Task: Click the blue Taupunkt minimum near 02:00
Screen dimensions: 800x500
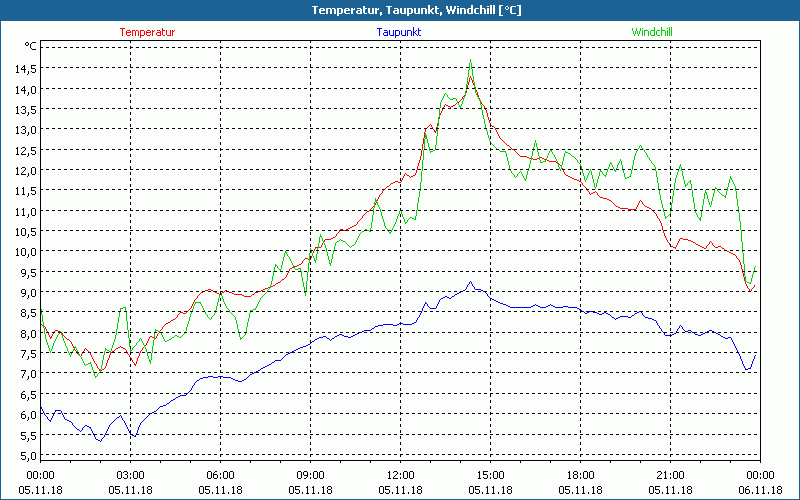Action: point(101,441)
